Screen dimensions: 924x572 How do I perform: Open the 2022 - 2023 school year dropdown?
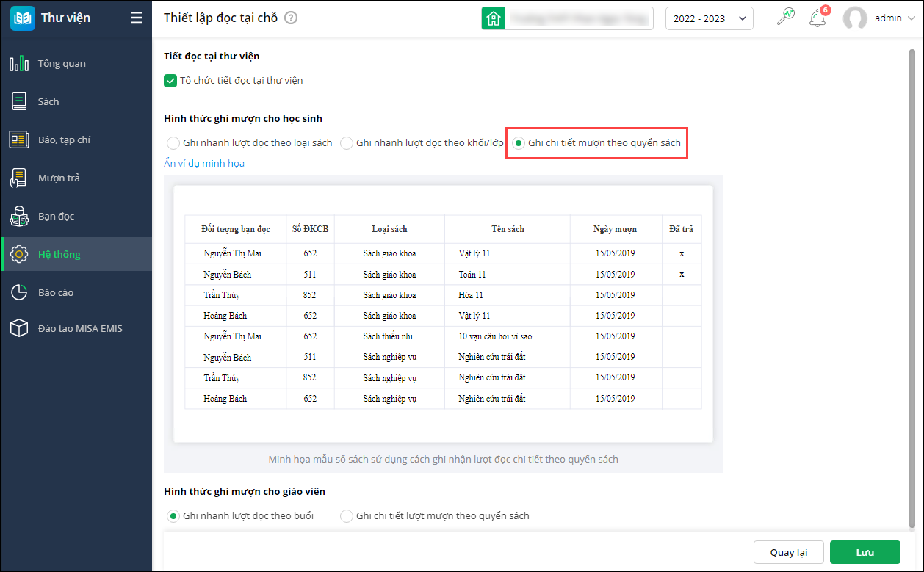(709, 18)
